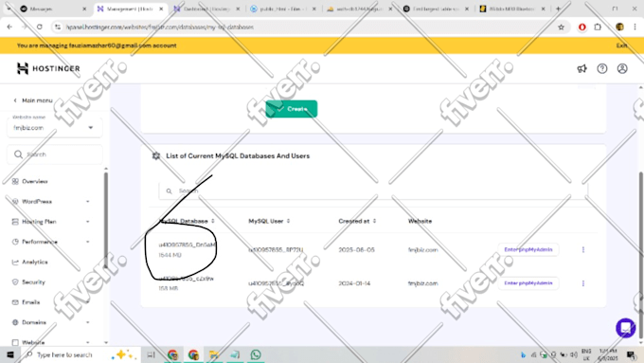Click Exit in the yellow account banner
644x363 pixels.
(x=621, y=45)
